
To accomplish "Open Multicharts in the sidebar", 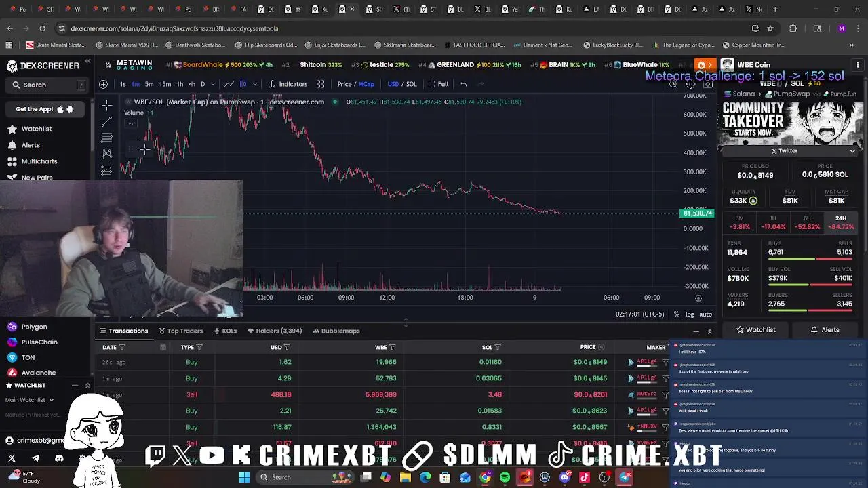I will [x=32, y=161].
